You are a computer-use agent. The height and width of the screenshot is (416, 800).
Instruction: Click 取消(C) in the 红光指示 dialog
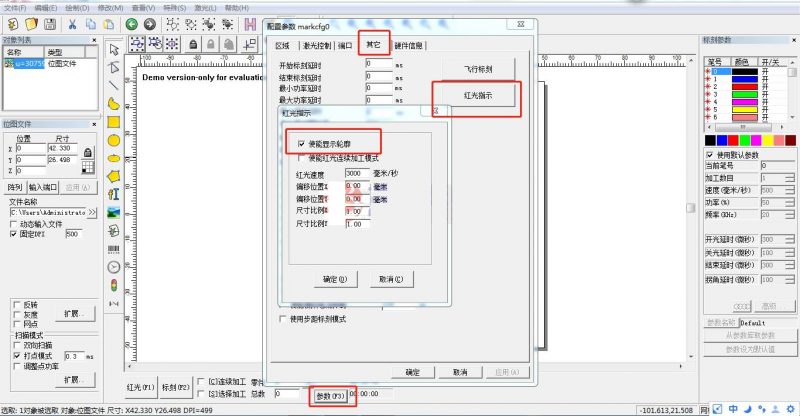[391, 279]
